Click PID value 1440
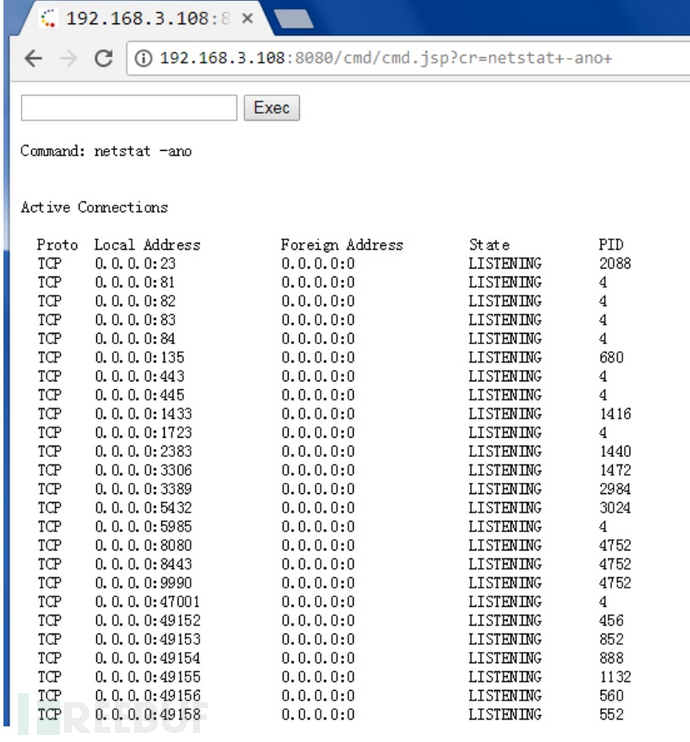 tap(615, 451)
